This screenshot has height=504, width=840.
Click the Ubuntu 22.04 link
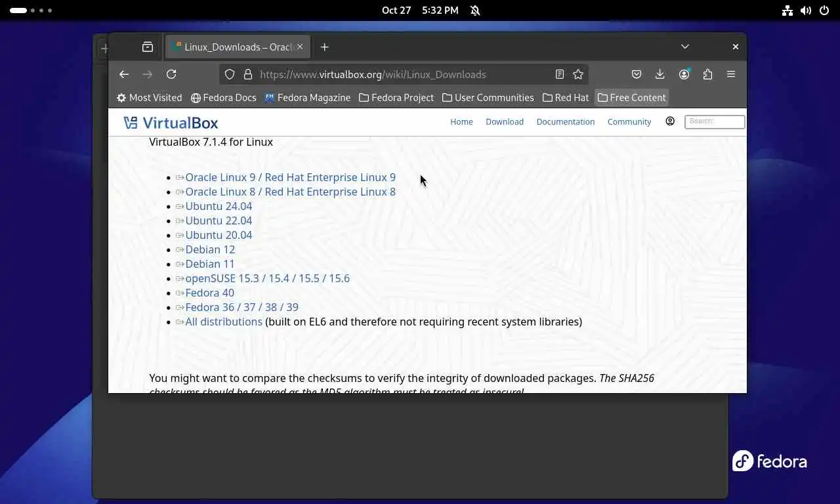click(x=219, y=220)
